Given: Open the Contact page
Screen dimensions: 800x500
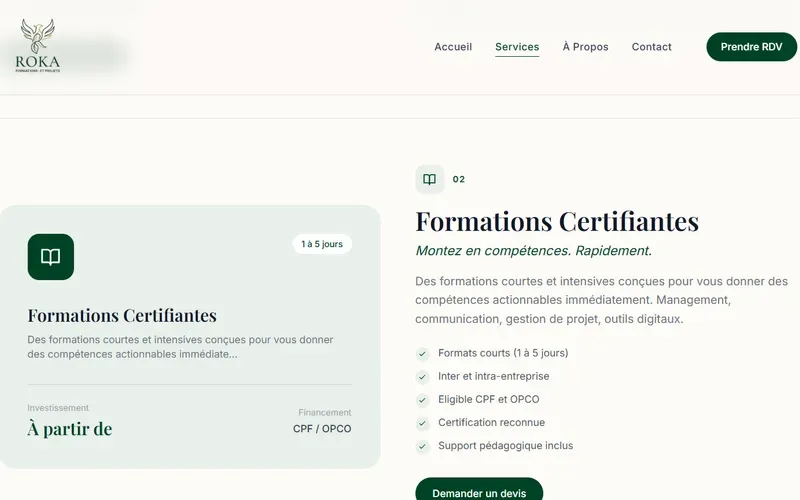Looking at the screenshot, I should [x=652, y=47].
